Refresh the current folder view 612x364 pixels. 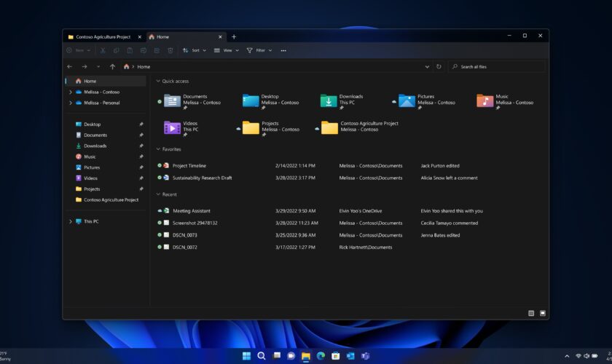coord(439,67)
